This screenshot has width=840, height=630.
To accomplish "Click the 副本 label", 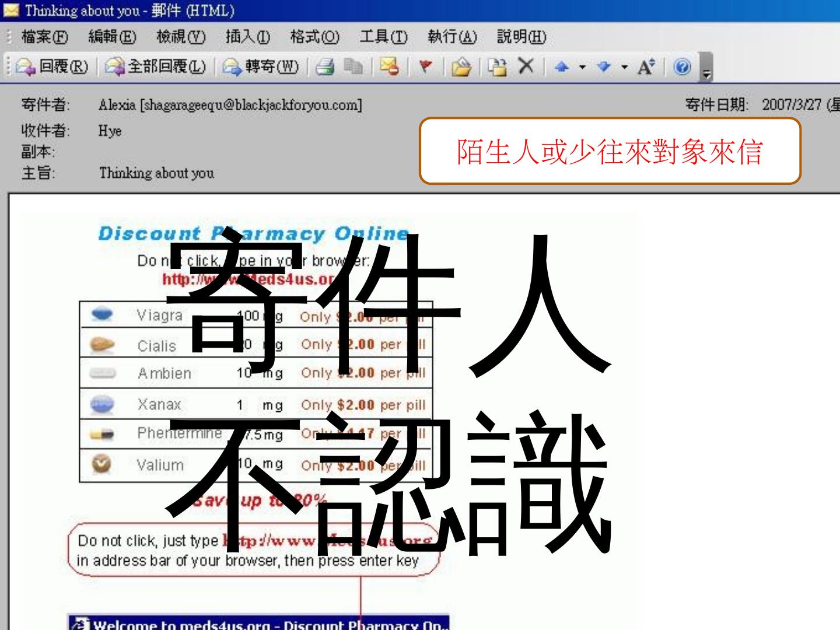I will pyautogui.click(x=38, y=152).
